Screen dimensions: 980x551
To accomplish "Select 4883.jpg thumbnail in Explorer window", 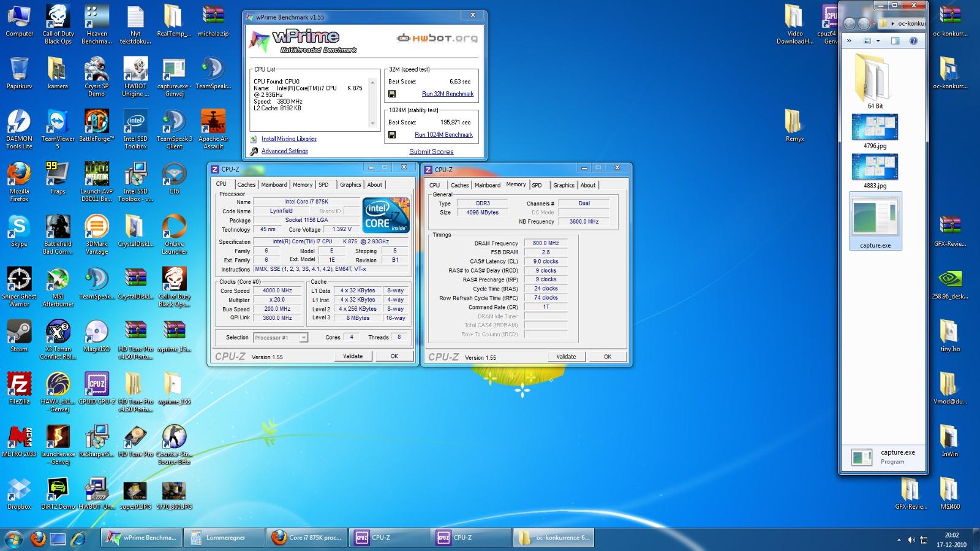I will point(875,171).
